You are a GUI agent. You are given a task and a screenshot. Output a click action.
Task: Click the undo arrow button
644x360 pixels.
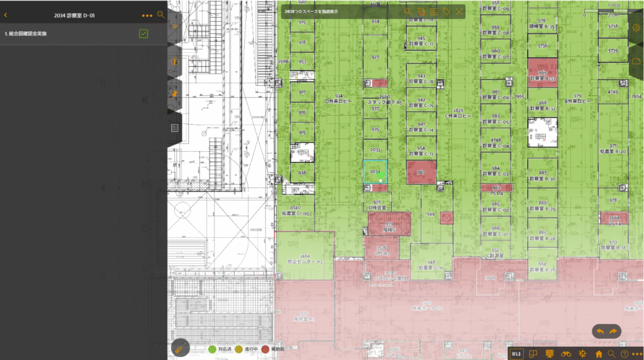click(599, 331)
